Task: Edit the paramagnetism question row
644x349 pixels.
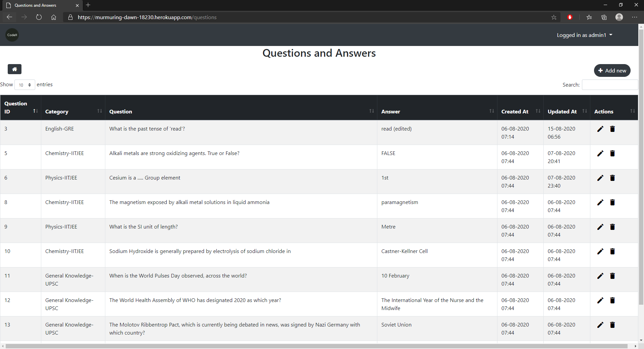Action: click(x=600, y=202)
